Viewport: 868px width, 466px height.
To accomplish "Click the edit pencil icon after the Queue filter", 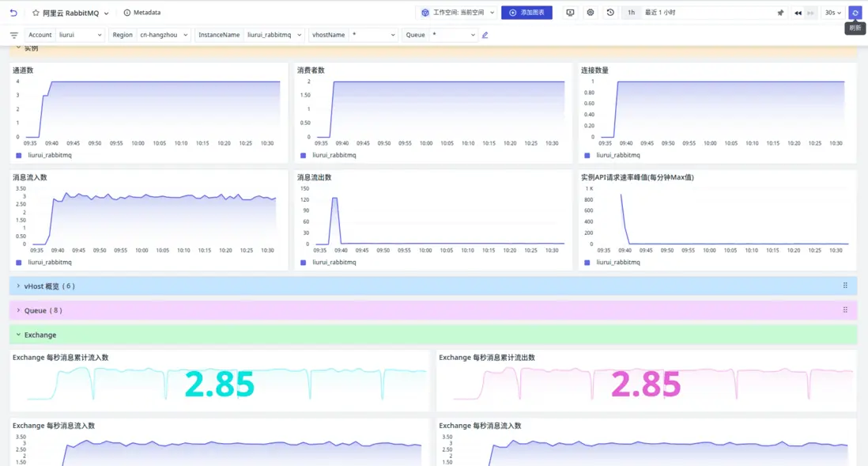I will click(x=485, y=35).
